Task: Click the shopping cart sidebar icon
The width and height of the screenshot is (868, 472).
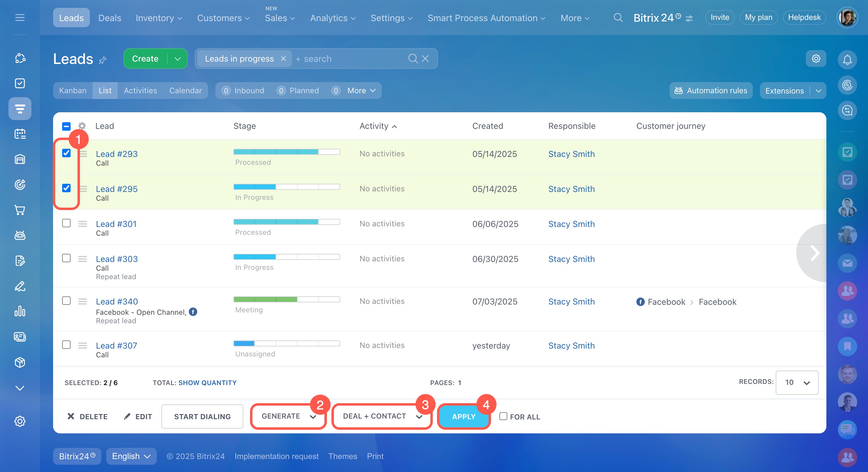Action: (x=20, y=210)
